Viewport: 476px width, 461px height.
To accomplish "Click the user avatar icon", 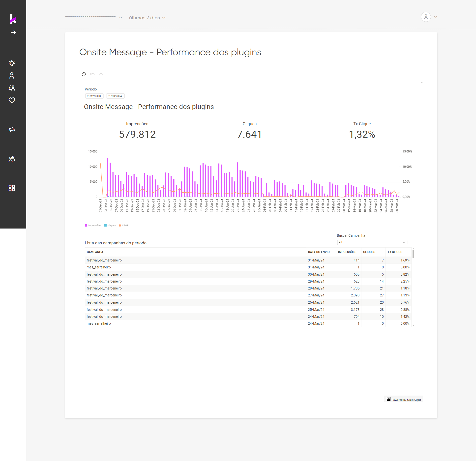I will pos(426,17).
